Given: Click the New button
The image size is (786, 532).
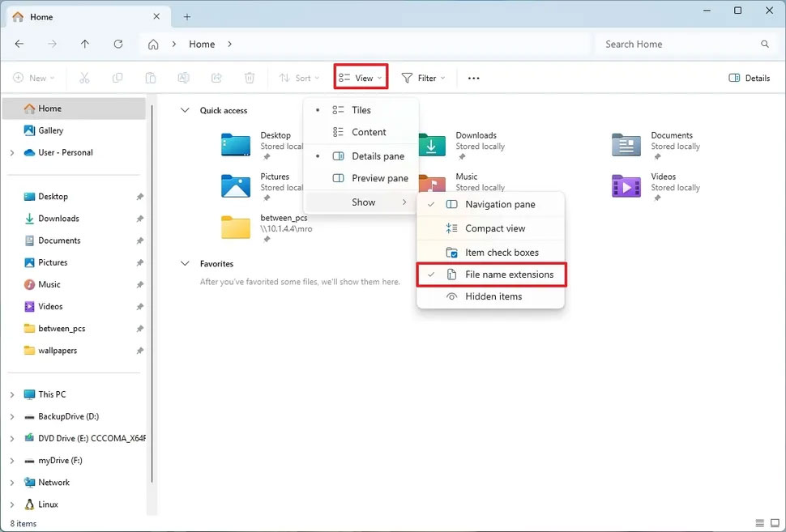Looking at the screenshot, I should click(x=33, y=77).
